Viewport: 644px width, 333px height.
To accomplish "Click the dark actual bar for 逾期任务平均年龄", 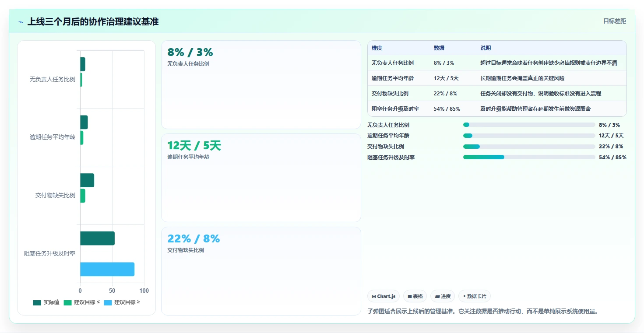I will pyautogui.click(x=84, y=122).
